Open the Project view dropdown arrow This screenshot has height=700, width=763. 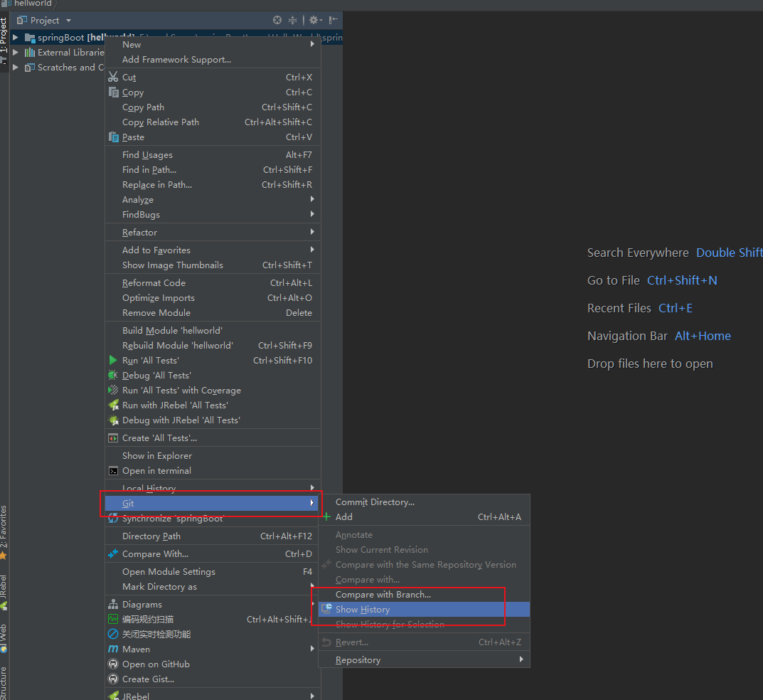pyautogui.click(x=68, y=21)
